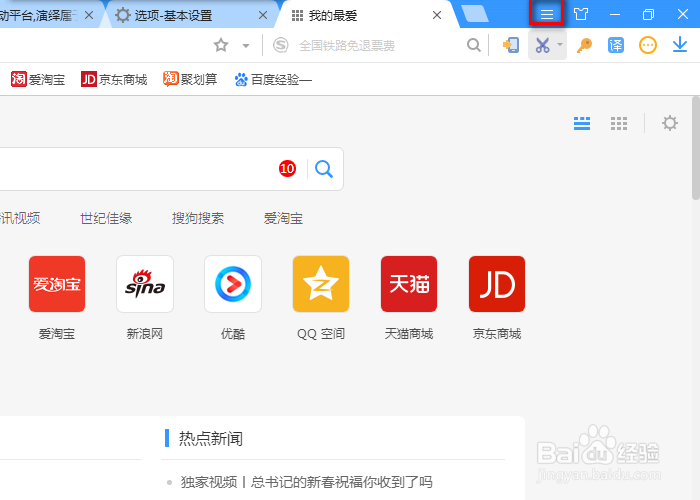This screenshot has width=700, height=500.
Task: Open page settings gear icon
Action: [x=670, y=123]
